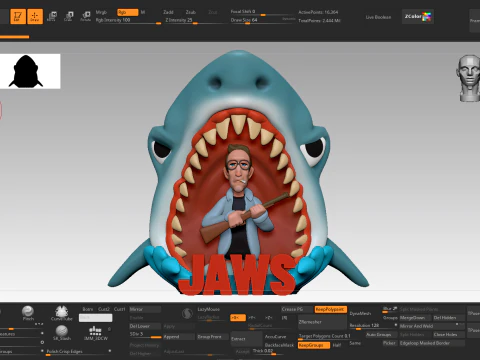Toggle the Same ZRemesher option
The width and height of the screenshot is (480, 360).
click(355, 343)
